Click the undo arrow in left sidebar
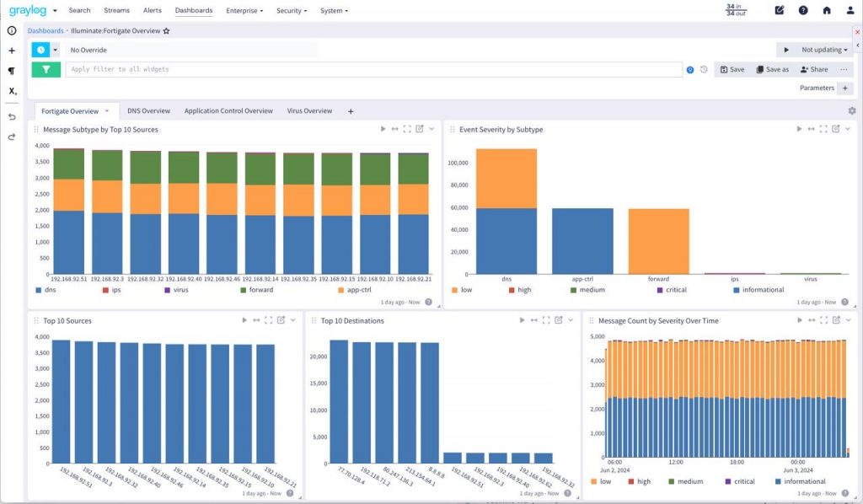863x504 pixels. (x=12, y=116)
